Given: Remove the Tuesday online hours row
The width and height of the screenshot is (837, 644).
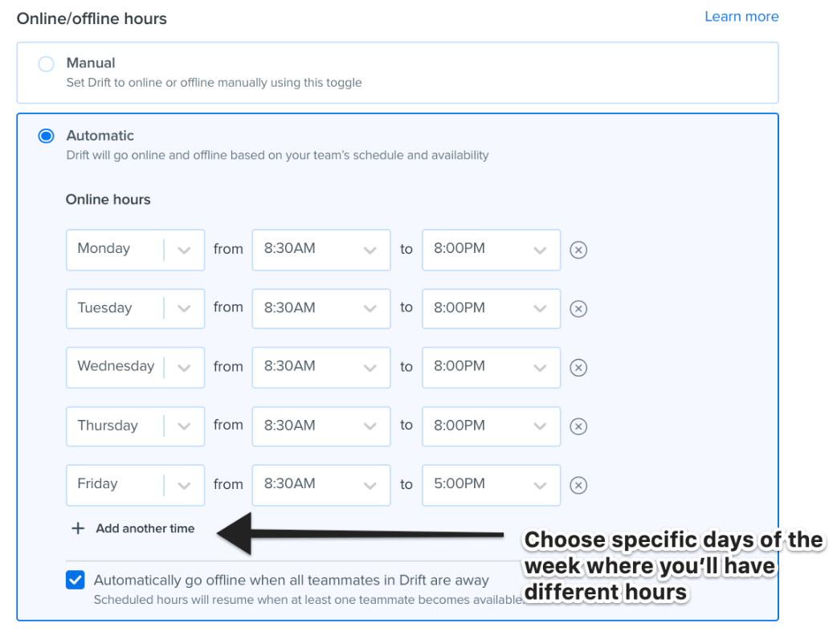Looking at the screenshot, I should point(578,308).
